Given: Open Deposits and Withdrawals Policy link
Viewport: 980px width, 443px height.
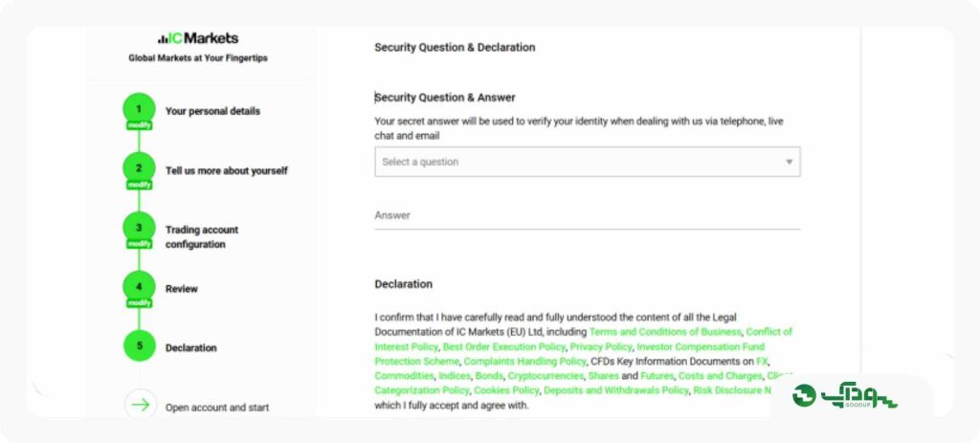Looking at the screenshot, I should point(615,390).
